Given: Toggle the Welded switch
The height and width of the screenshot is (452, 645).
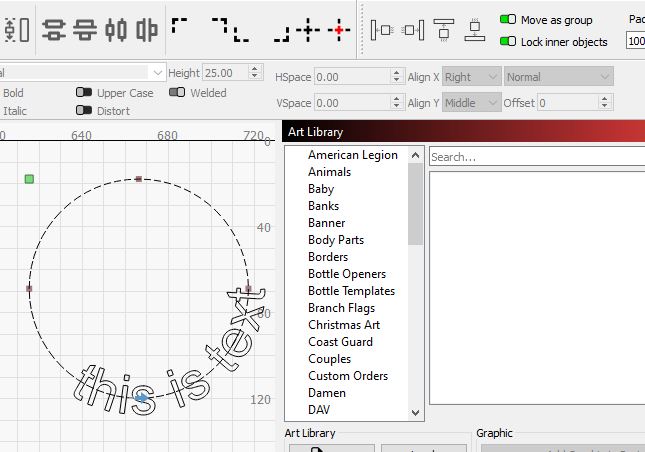Looking at the screenshot, I should click(177, 92).
